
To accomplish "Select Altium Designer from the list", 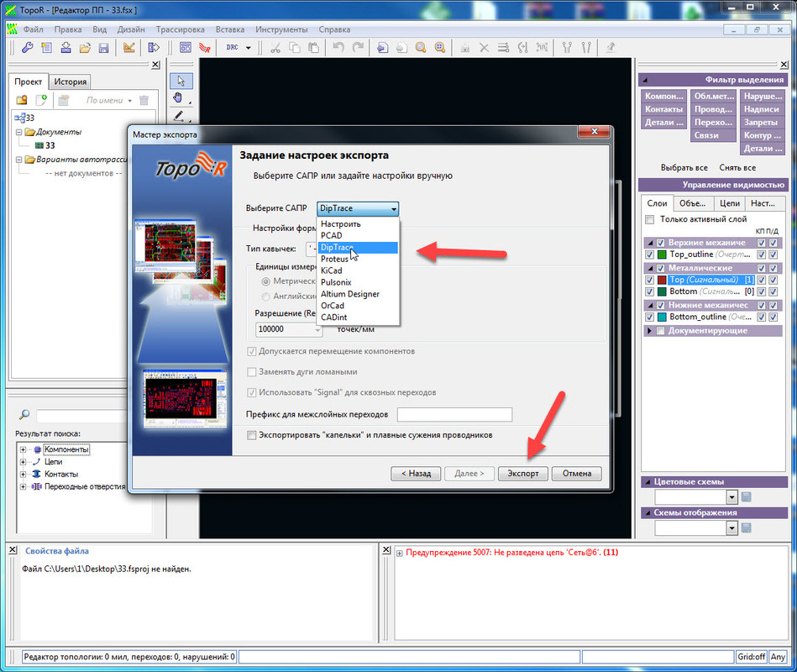I will click(x=358, y=294).
